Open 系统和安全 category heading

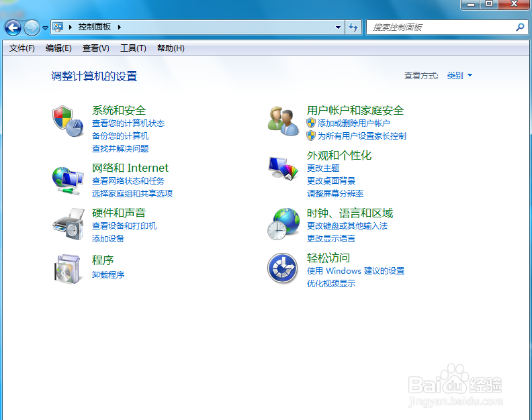pyautogui.click(x=119, y=110)
